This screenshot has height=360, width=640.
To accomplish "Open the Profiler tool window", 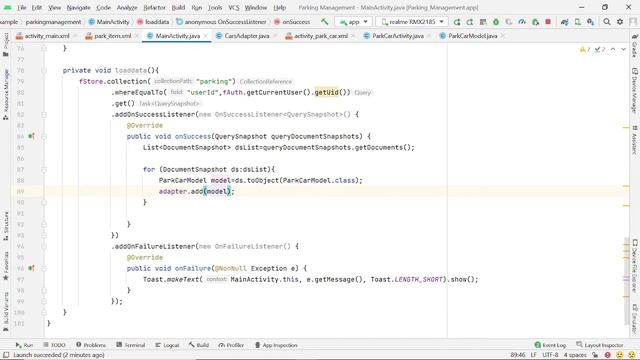I will (231, 345).
